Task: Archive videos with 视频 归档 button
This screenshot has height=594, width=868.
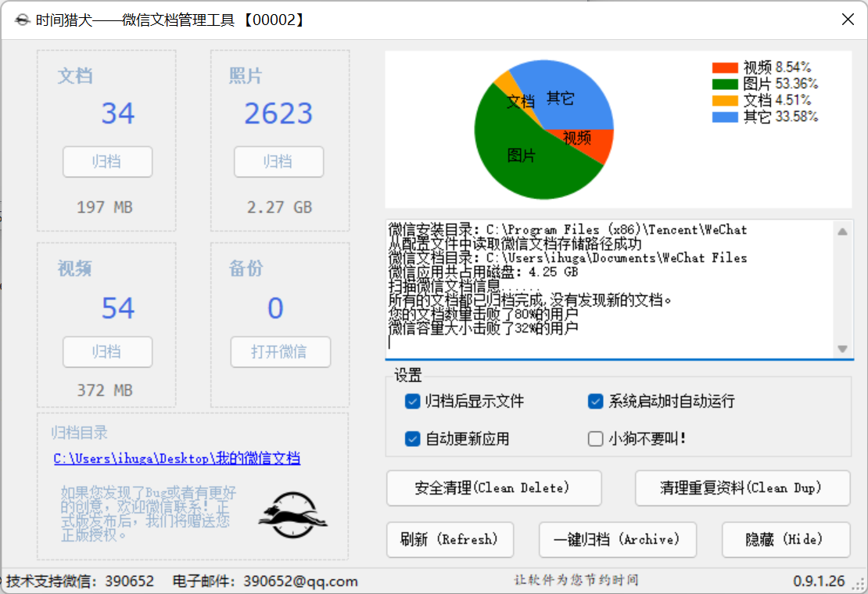Action: 107,352
